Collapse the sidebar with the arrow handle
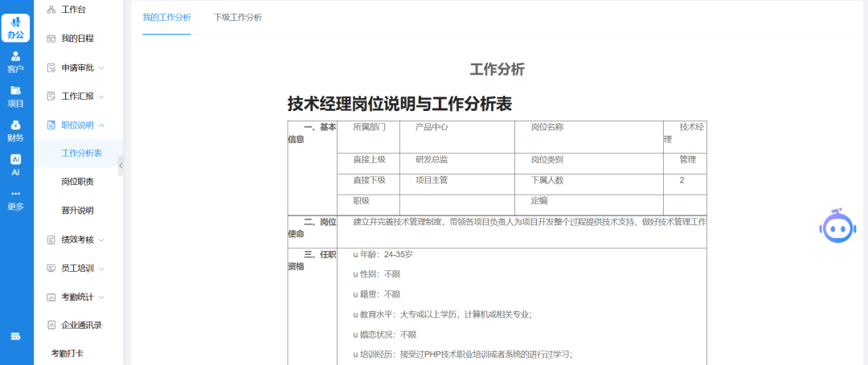 pos(121,165)
